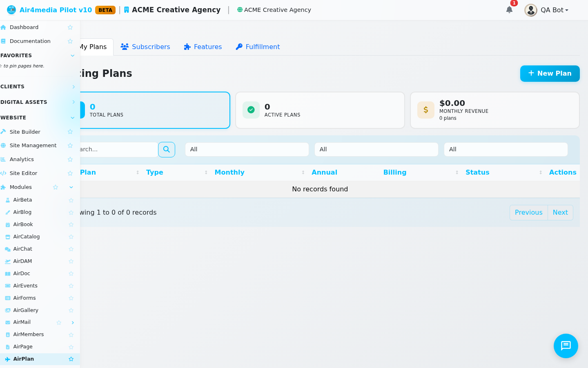The width and height of the screenshot is (588, 368).
Task: Toggle favorite star for Dashboard
Action: (70, 27)
